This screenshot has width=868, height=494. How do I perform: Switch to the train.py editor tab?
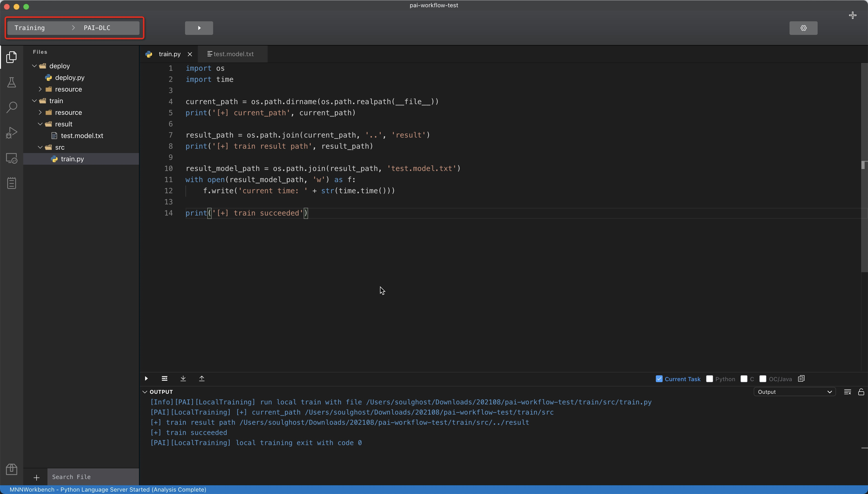point(169,54)
